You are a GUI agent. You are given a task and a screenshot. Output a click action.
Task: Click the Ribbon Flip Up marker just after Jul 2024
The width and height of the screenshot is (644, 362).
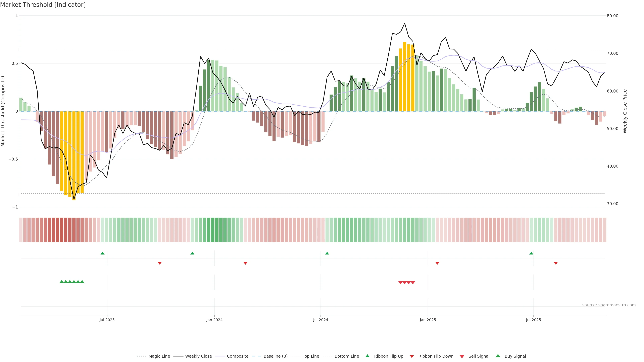(x=327, y=253)
